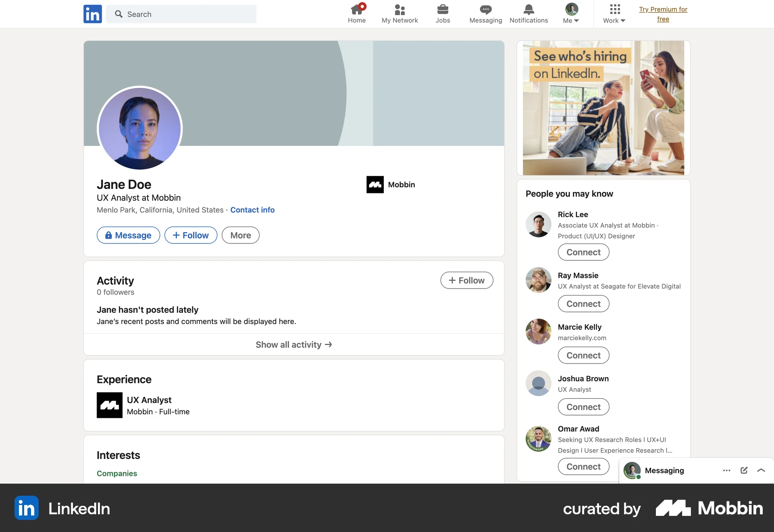Open the Home feed icon
The height and width of the screenshot is (532, 774).
click(x=357, y=10)
